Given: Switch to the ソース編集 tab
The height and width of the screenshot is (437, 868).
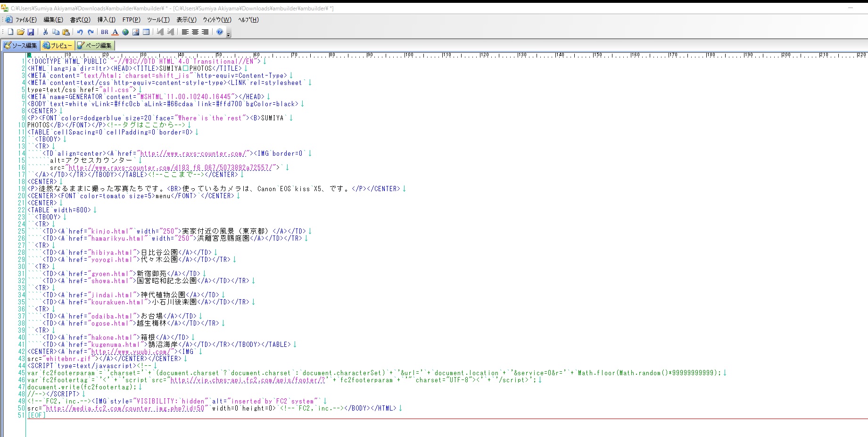Looking at the screenshot, I should coord(21,45).
